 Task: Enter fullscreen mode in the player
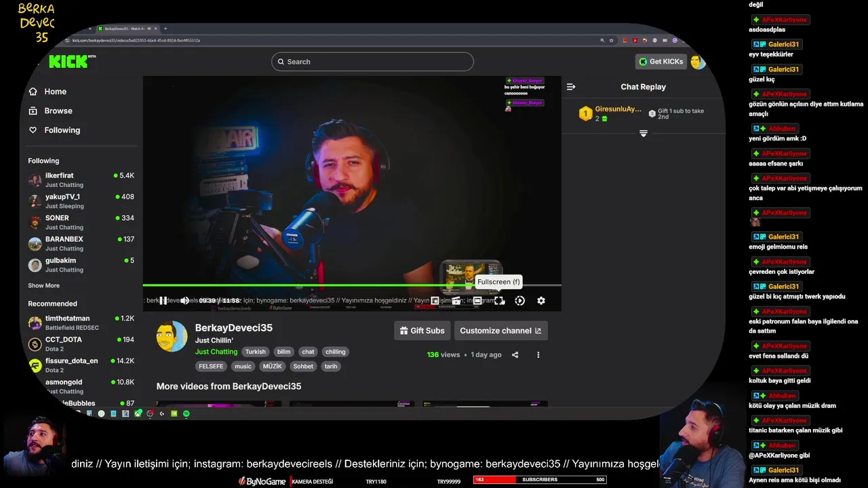(x=499, y=301)
